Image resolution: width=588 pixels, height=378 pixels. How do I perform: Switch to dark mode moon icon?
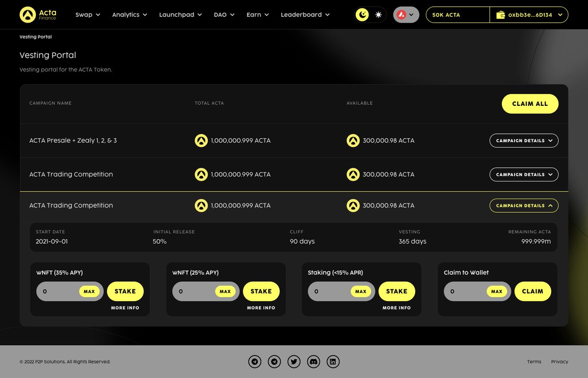click(362, 15)
